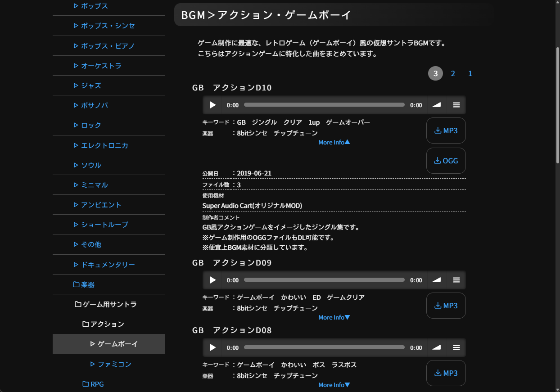
Task: Click the volume icon on the D10 player
Action: pos(436,104)
